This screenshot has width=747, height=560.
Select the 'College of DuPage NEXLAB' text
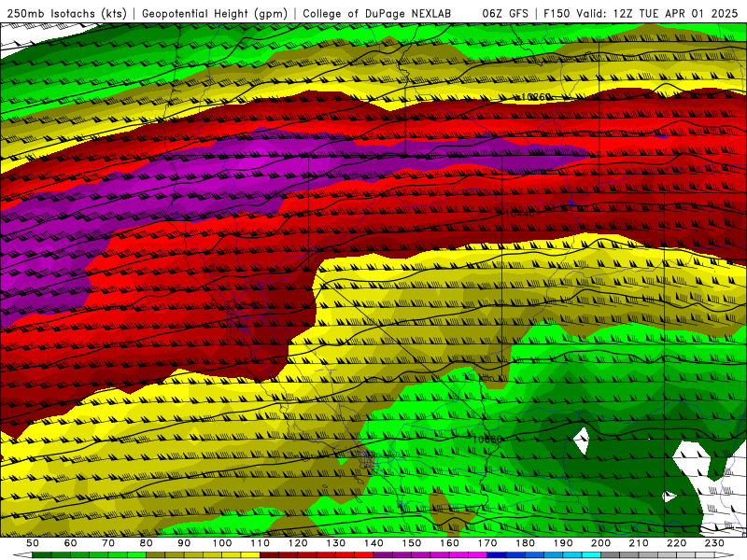(x=377, y=13)
